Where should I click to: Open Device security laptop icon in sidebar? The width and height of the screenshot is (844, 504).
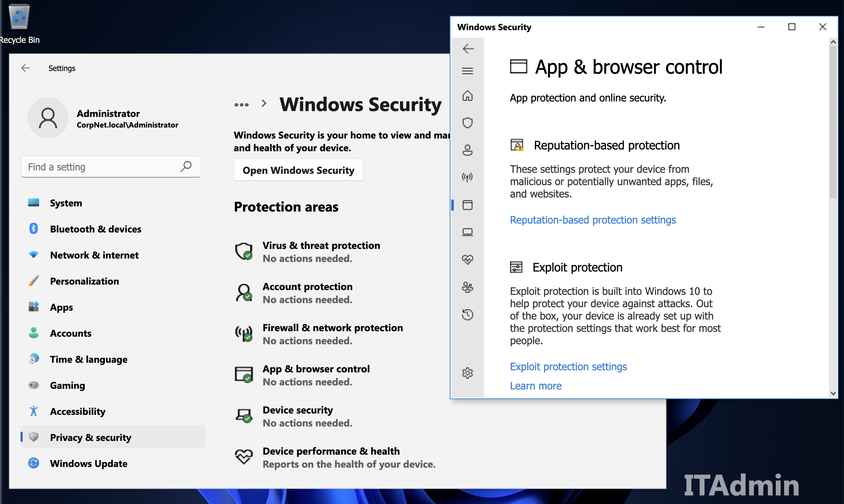click(x=468, y=232)
